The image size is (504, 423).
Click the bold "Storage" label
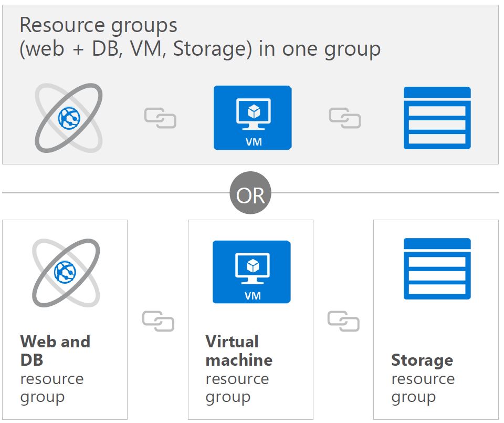coord(422,360)
